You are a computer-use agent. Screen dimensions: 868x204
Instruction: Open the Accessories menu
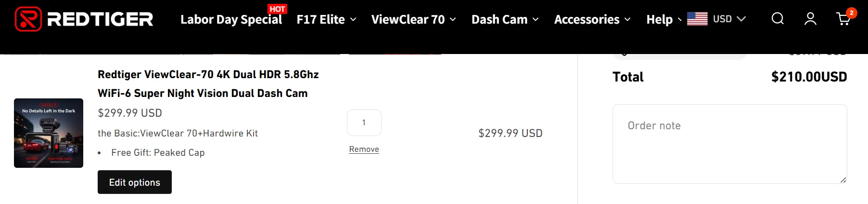click(592, 19)
